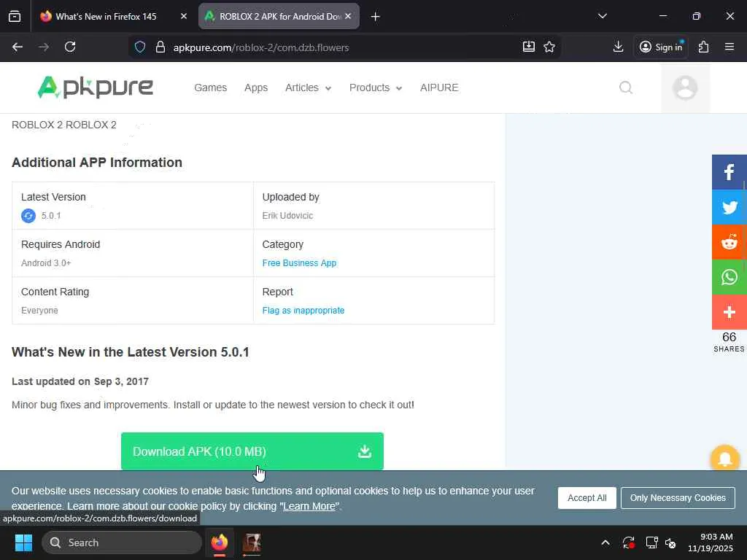Open the clock showing 9:03 AM
This screenshot has height=560, width=747.
[711, 542]
